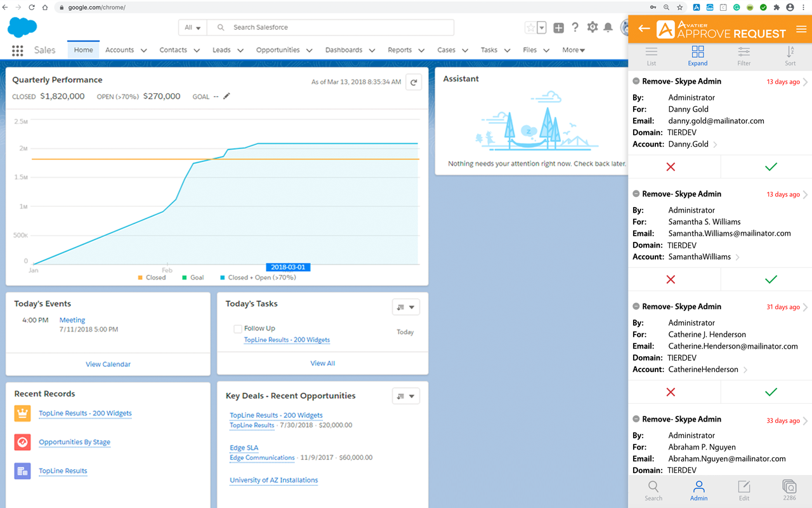This screenshot has height=508, width=812.
Task: Open the Danny.Gold account detail chevron
Action: coord(716,145)
